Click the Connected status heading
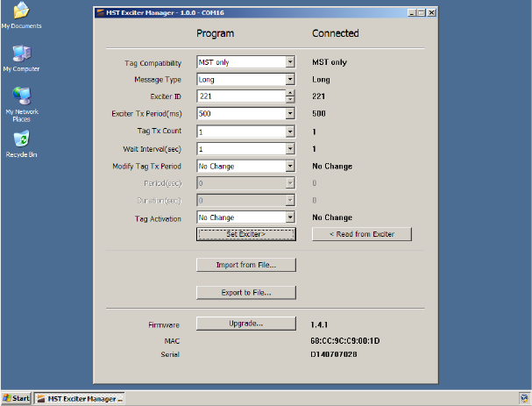Screen dimensions: 532x406 [335, 33]
